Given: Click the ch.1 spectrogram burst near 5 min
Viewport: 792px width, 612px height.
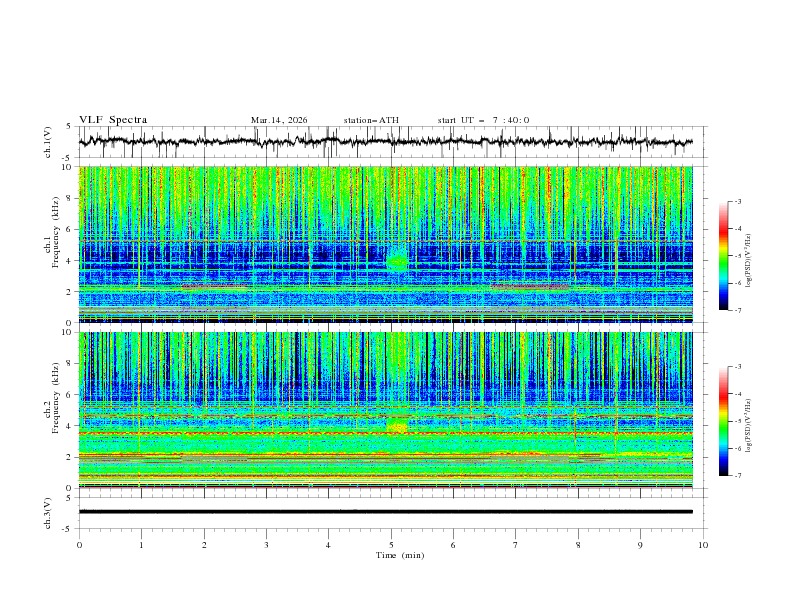Looking at the screenshot, I should point(397,260).
